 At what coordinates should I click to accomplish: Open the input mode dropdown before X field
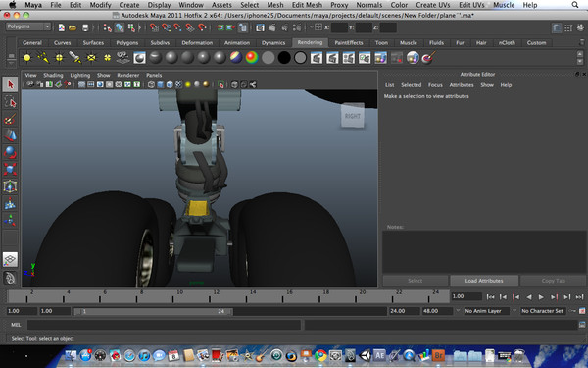tap(318, 27)
